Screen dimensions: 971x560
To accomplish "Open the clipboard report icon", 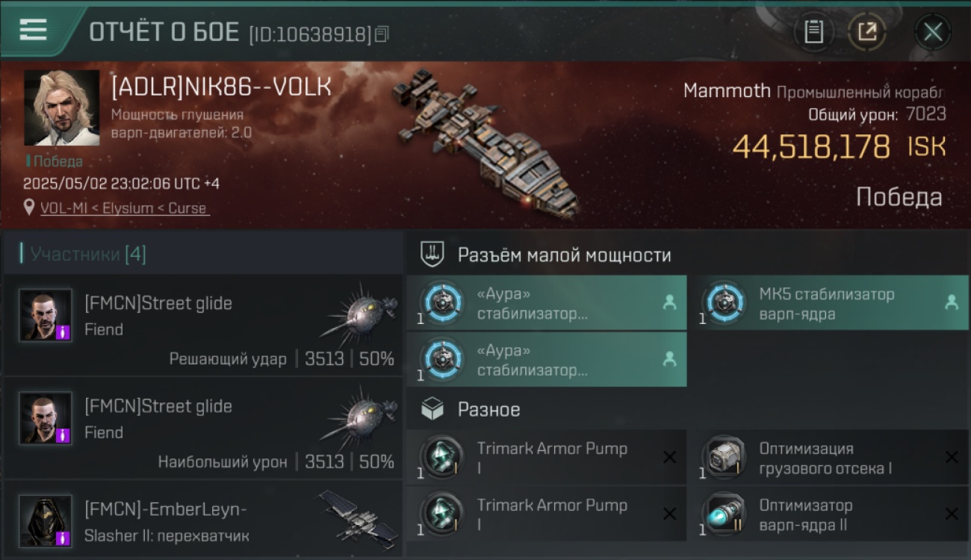I will (x=814, y=32).
